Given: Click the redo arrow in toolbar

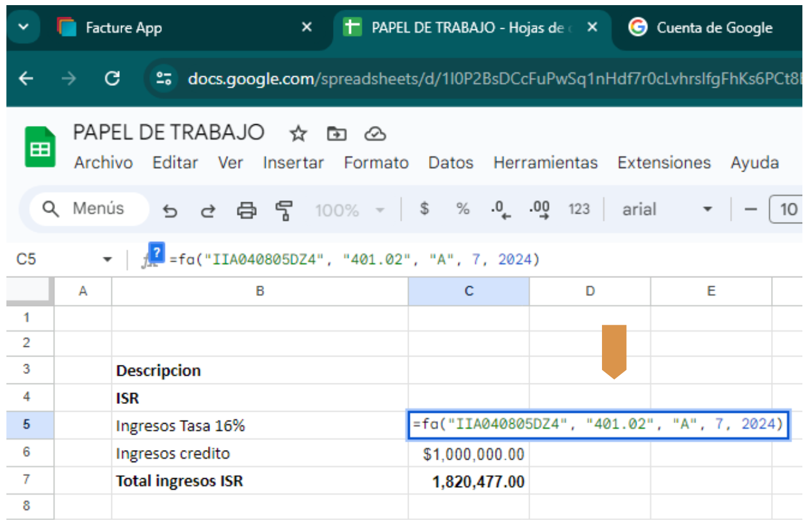Looking at the screenshot, I should pyautogui.click(x=208, y=210).
